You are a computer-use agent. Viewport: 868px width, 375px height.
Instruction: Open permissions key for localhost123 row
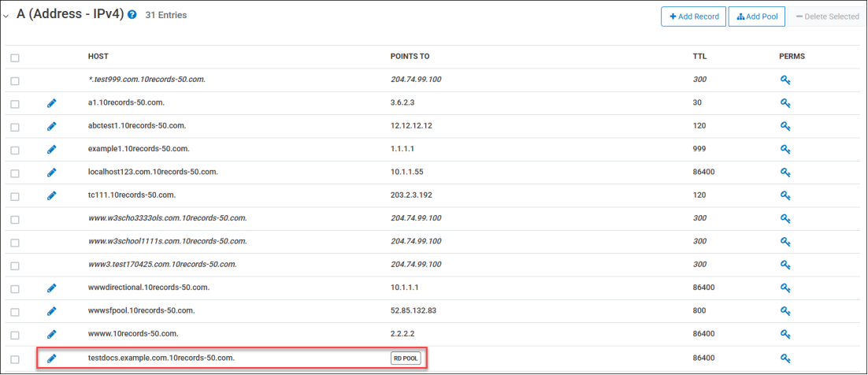[785, 173]
